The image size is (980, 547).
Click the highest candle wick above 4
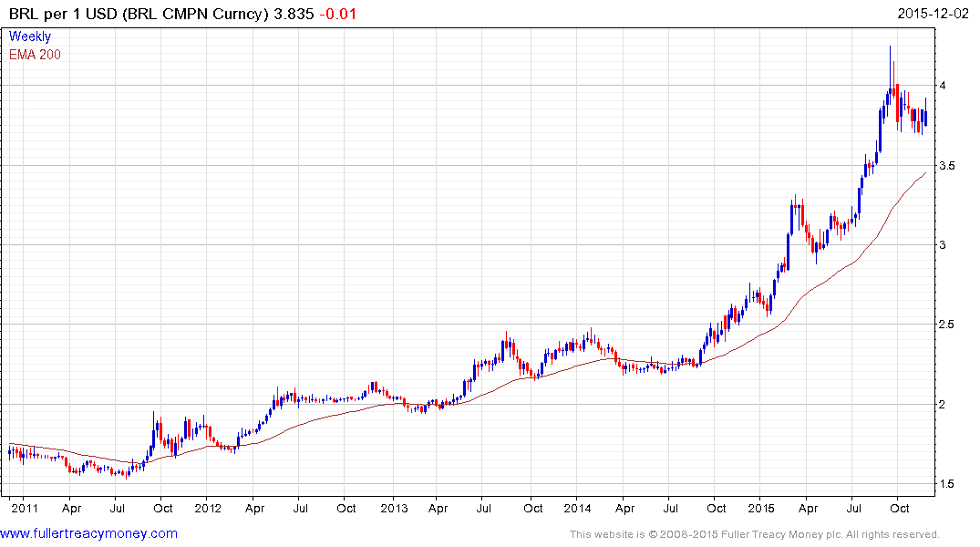coord(890,51)
